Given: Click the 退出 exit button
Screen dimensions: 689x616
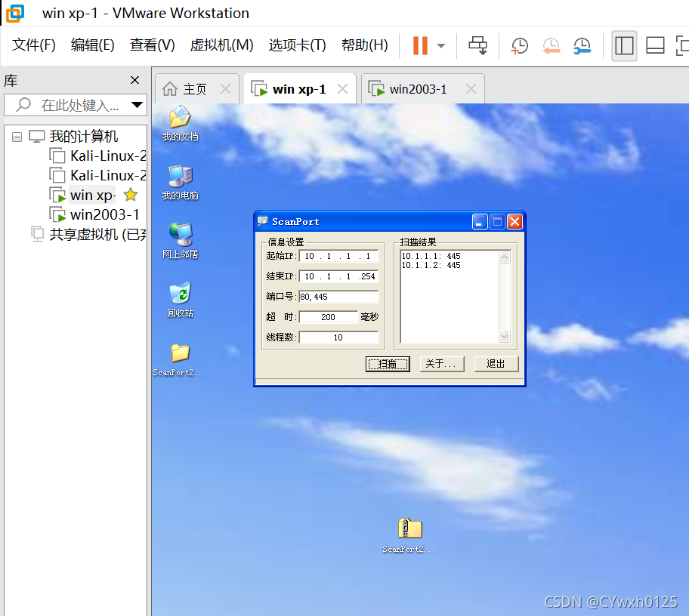Looking at the screenshot, I should (496, 364).
